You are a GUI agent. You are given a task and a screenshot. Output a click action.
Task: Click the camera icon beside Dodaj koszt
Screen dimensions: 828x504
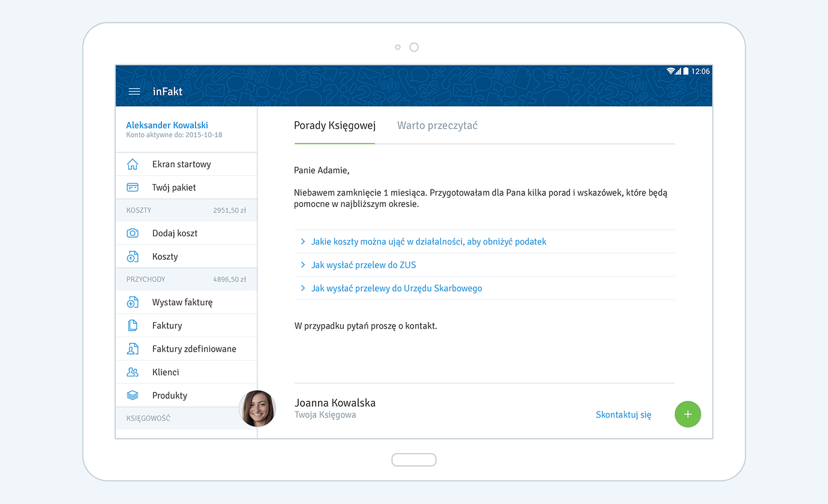point(133,233)
